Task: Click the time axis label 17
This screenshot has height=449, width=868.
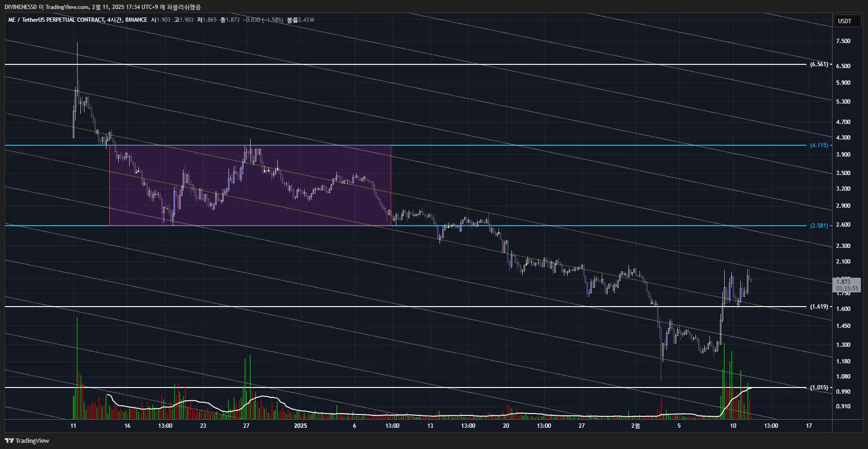Action: [809, 426]
